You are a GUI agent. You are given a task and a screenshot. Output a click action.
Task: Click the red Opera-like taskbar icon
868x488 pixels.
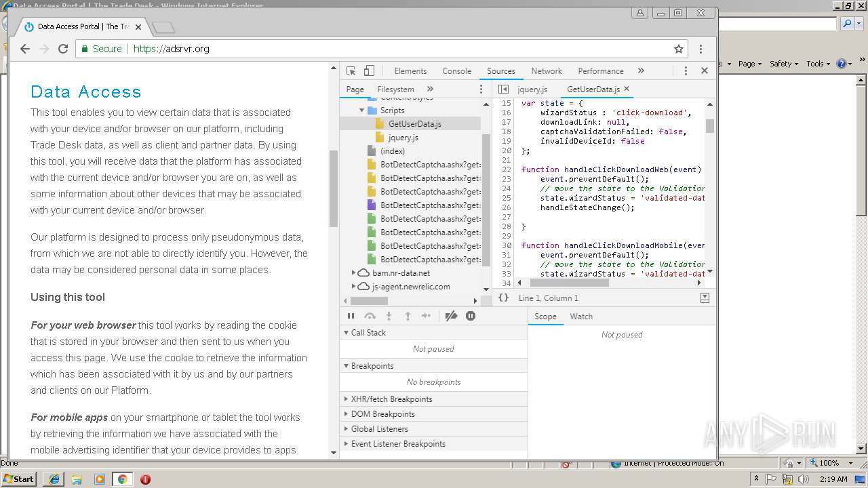(x=145, y=479)
